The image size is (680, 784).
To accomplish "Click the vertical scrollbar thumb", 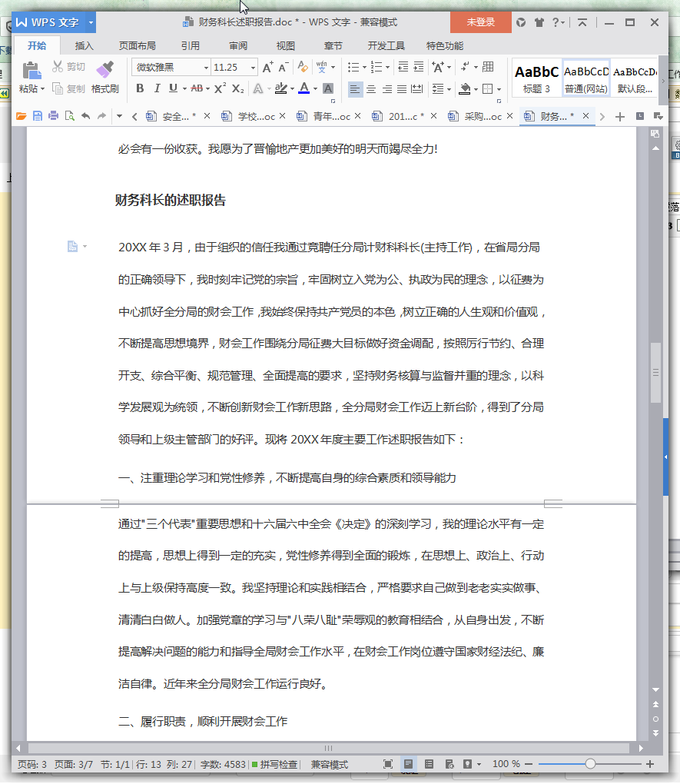I will pyautogui.click(x=655, y=373).
